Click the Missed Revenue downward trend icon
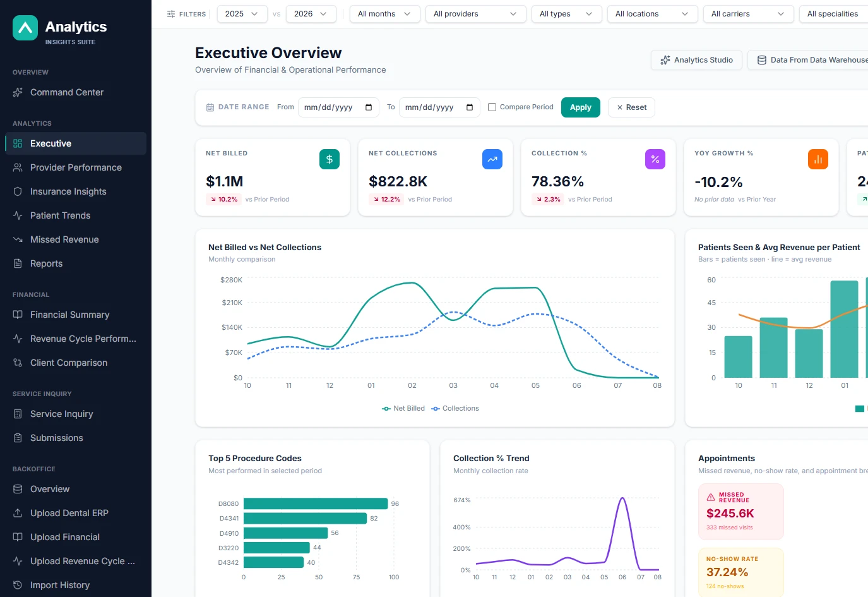 point(18,239)
